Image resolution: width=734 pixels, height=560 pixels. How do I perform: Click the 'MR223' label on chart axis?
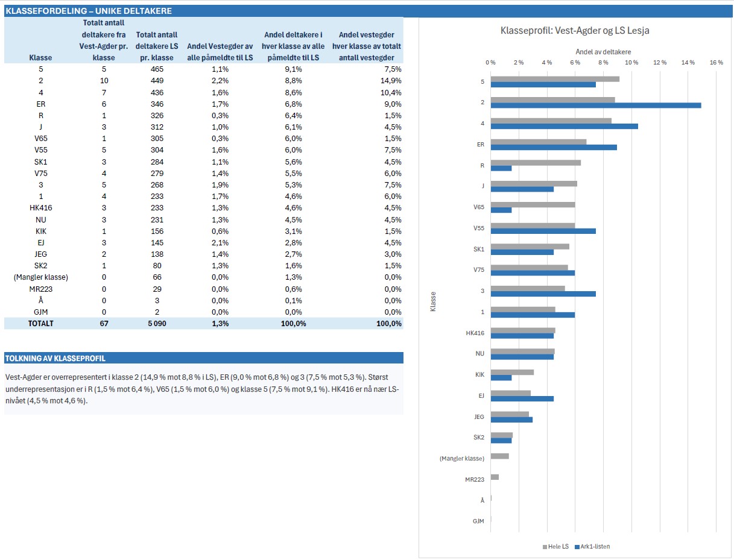(x=475, y=479)
